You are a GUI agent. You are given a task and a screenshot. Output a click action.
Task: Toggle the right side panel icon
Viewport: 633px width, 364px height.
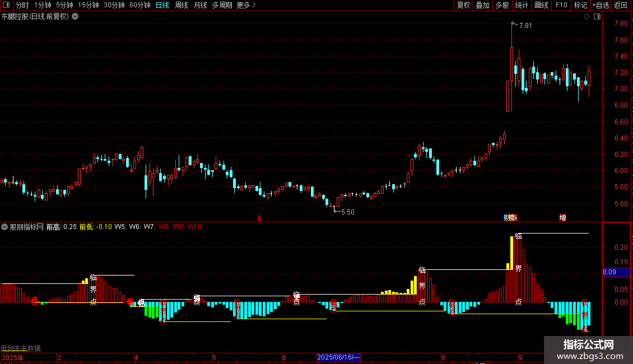(x=597, y=17)
